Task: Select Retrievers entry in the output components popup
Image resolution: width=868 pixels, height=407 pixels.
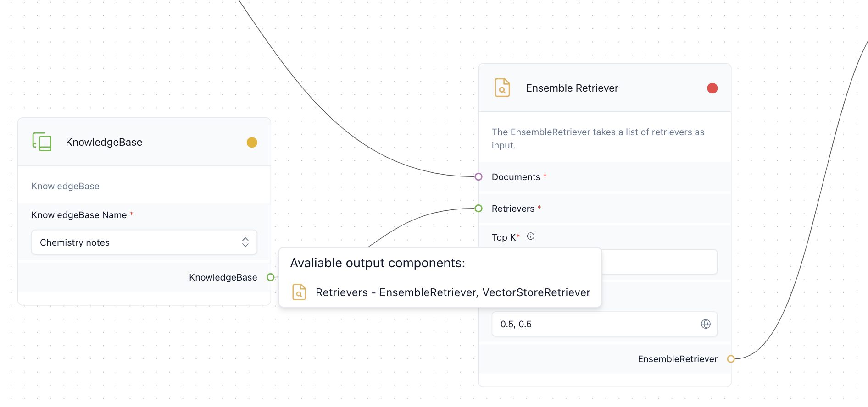Action: (452, 292)
